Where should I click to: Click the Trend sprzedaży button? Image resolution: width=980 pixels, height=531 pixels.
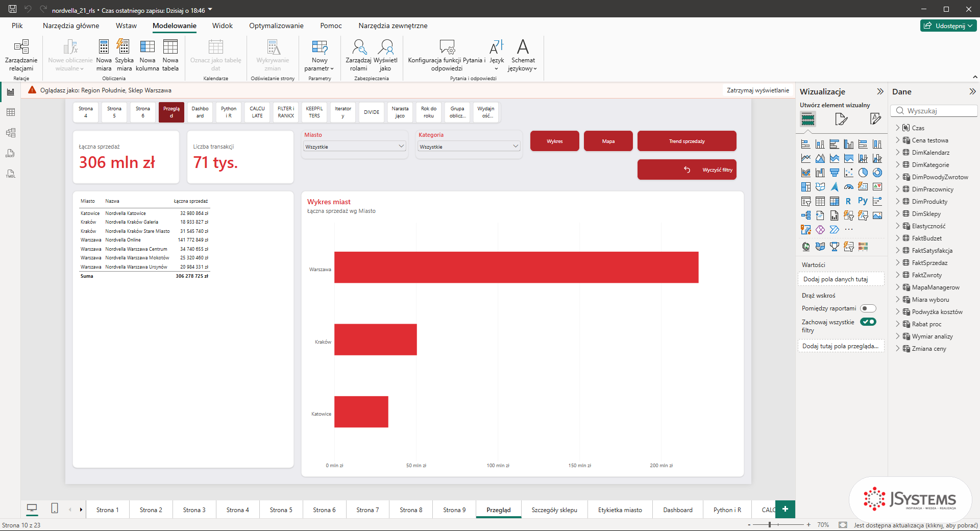pyautogui.click(x=687, y=141)
